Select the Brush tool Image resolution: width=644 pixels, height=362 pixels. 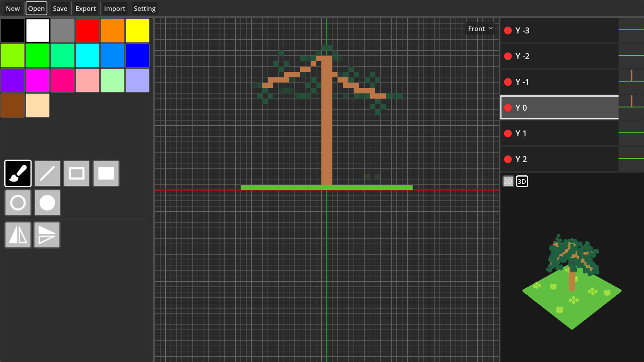[x=18, y=173]
